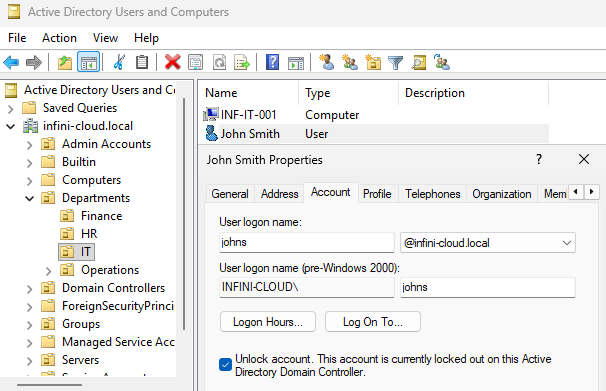This screenshot has height=391, width=606.
Task: Create a new group toolbar icon
Action: coord(350,62)
